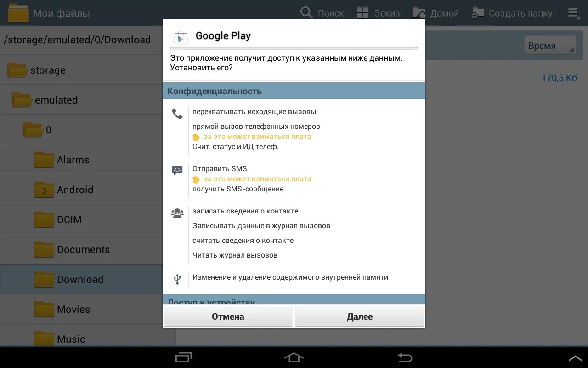Click the Google Play store icon

click(x=181, y=37)
